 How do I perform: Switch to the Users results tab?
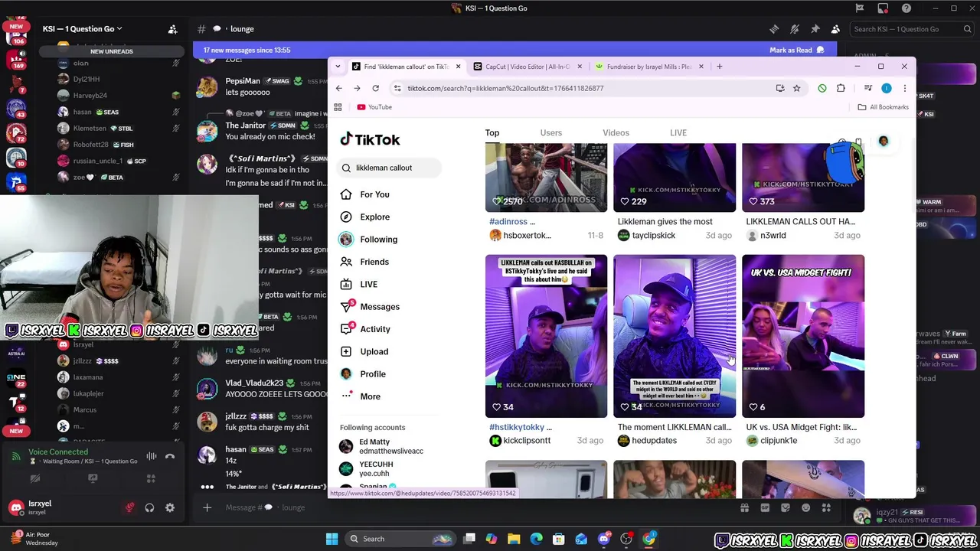(551, 132)
